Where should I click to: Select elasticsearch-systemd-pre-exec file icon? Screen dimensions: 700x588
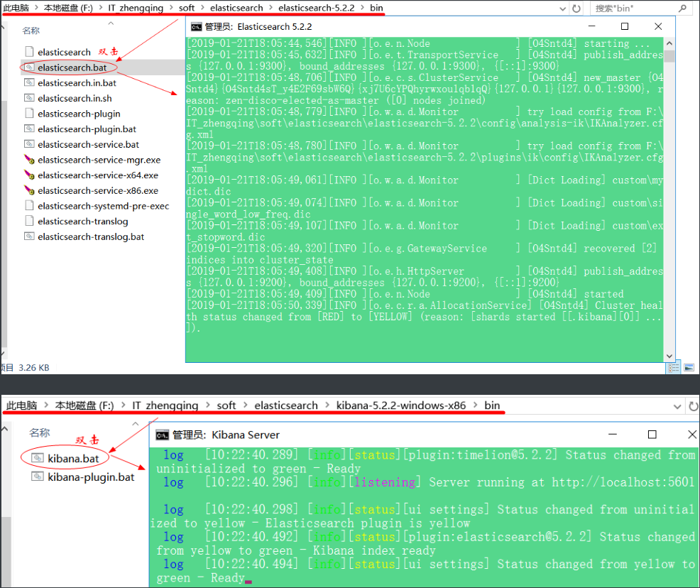[30, 205]
